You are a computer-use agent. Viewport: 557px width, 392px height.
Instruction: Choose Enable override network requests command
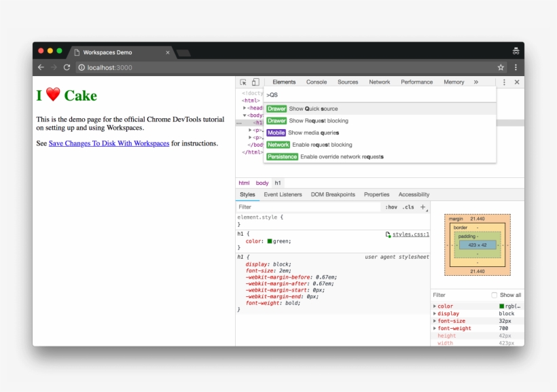380,157
